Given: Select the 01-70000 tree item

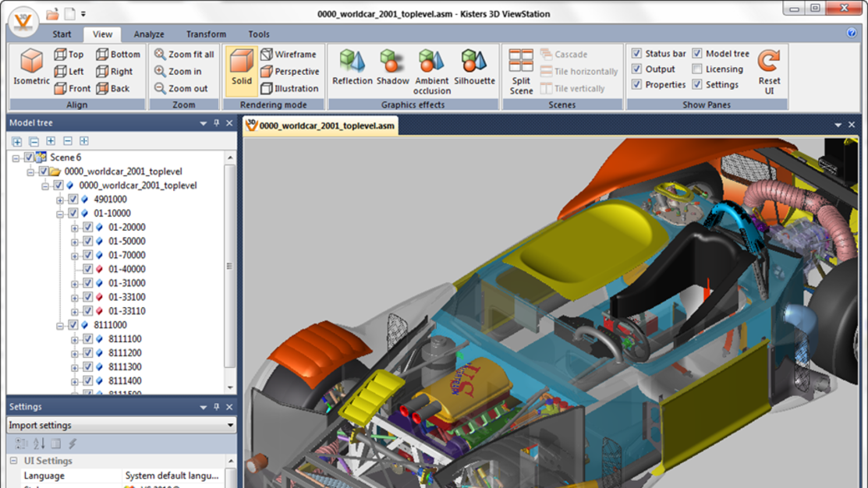Looking at the screenshot, I should click(x=127, y=255).
